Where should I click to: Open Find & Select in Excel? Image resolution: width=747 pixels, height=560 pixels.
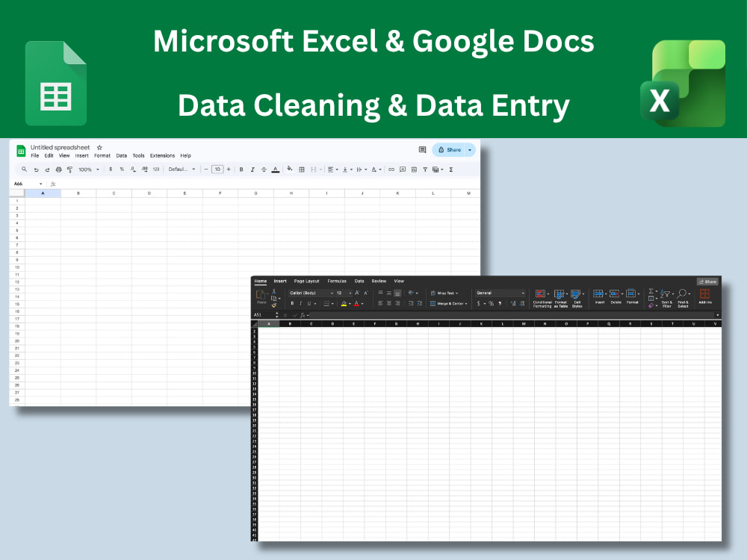point(683,299)
